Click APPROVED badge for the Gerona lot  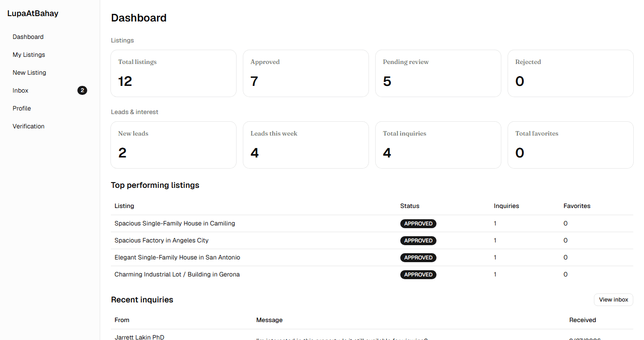click(x=418, y=275)
